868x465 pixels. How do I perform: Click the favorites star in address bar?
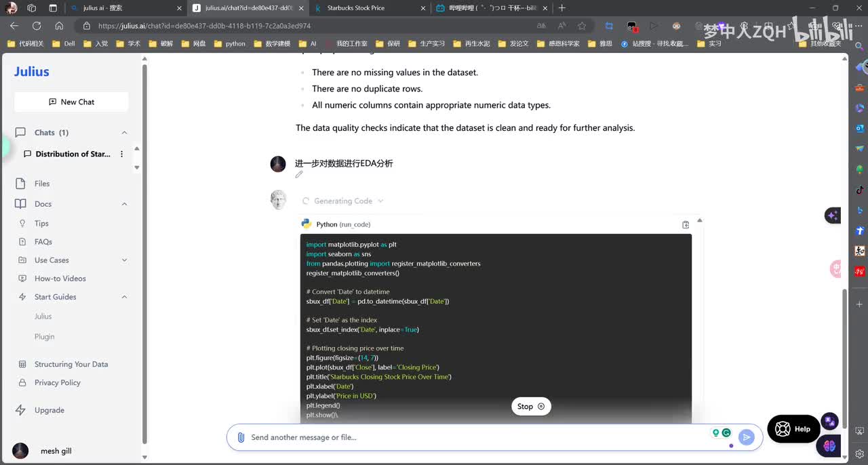pos(582,26)
